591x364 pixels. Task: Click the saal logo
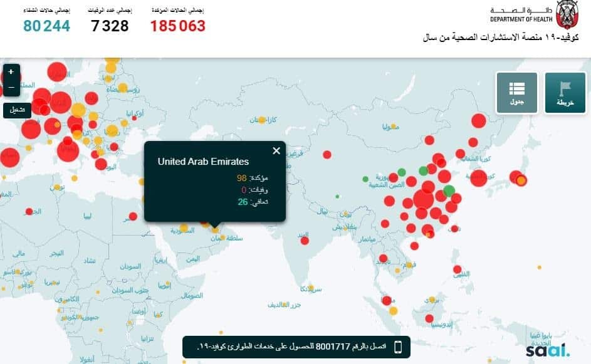tap(547, 350)
